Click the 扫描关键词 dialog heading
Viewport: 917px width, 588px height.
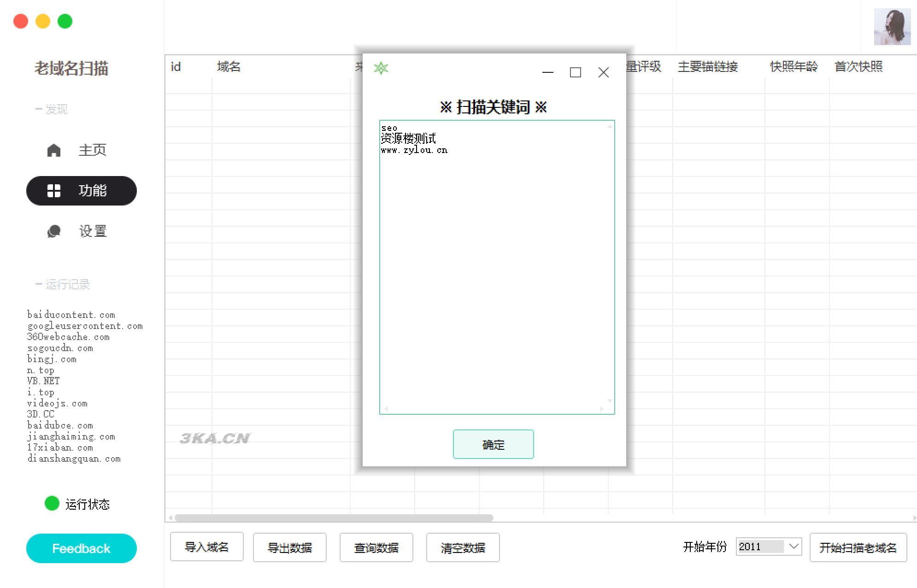tap(494, 107)
